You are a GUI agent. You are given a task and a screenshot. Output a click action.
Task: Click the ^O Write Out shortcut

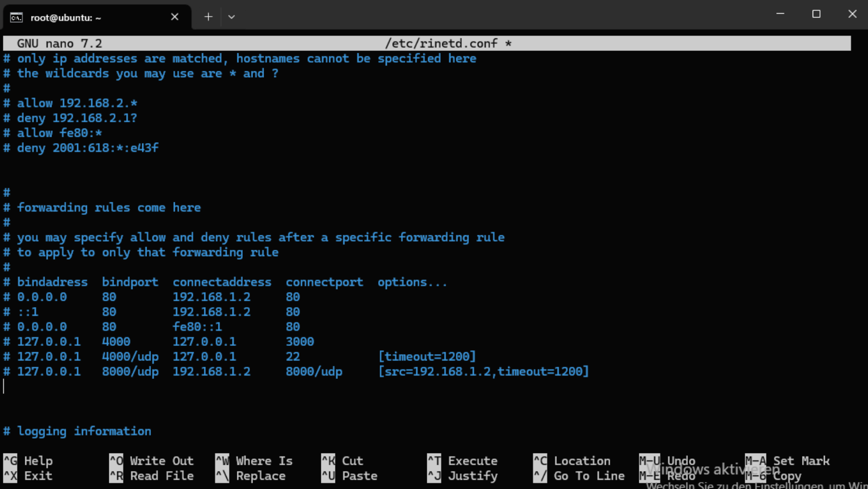point(151,460)
